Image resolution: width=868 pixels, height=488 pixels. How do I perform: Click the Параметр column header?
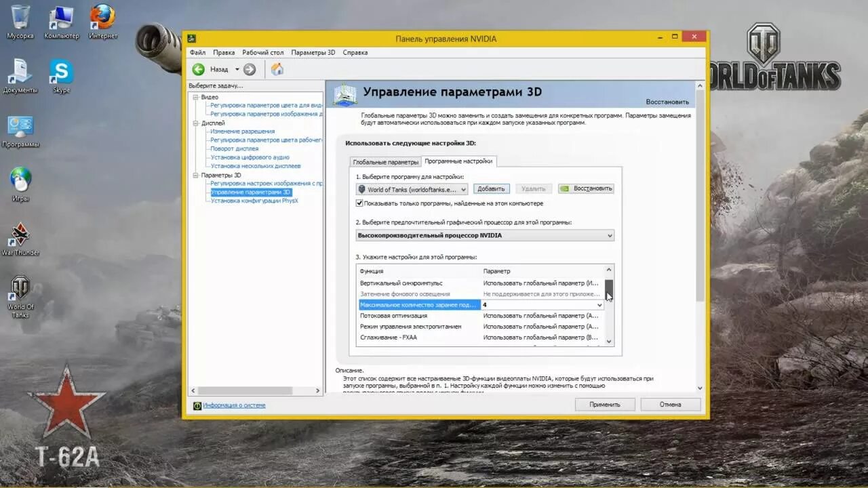[x=542, y=271]
